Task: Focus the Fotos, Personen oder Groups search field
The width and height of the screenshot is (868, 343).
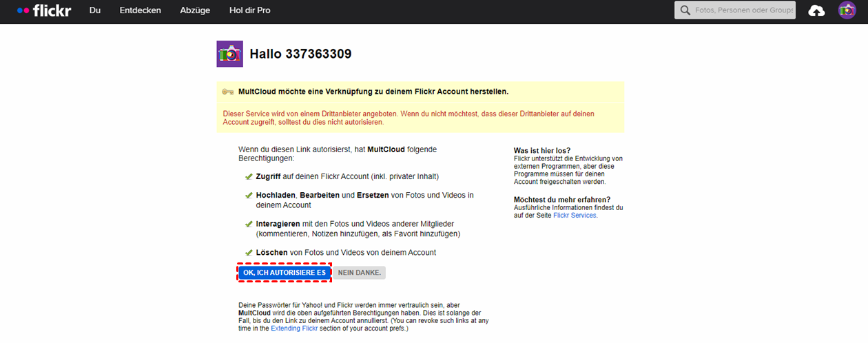Action: coord(735,10)
